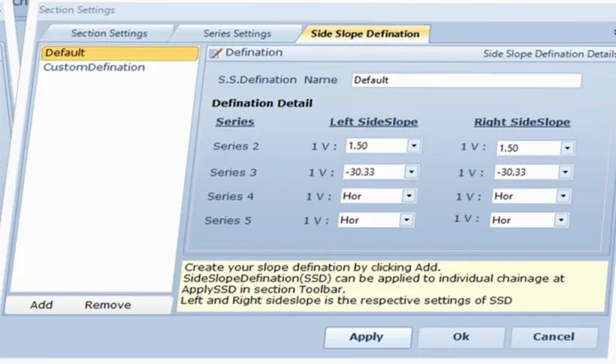Click the Left SideSlope header
This screenshot has height=364, width=616.
pyautogui.click(x=373, y=122)
